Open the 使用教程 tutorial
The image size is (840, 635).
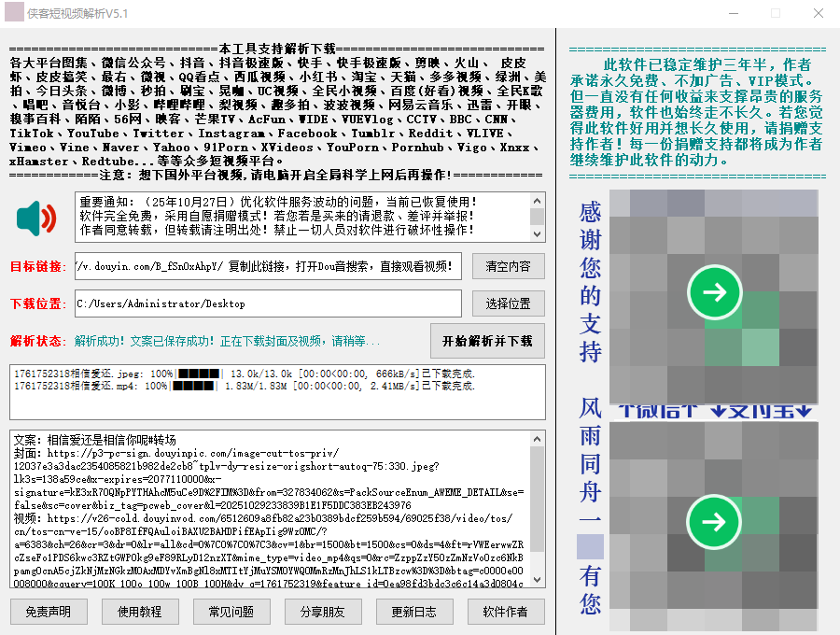pyautogui.click(x=140, y=612)
